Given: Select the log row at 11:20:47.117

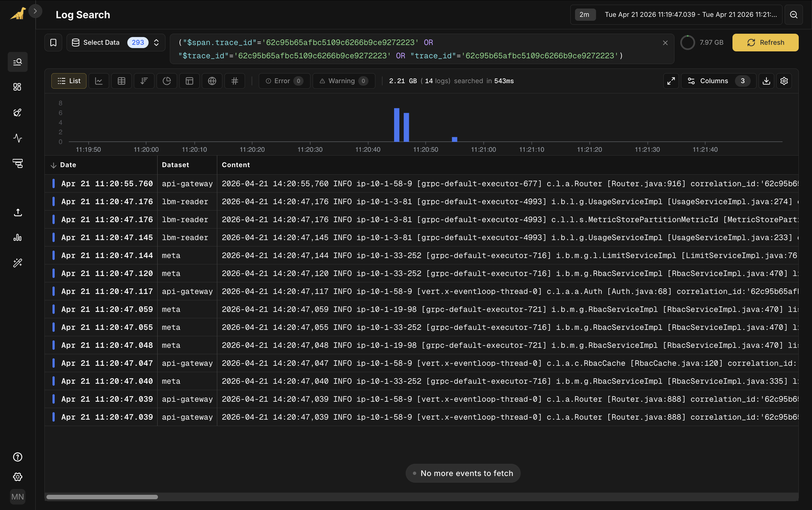Looking at the screenshot, I should coord(421,291).
